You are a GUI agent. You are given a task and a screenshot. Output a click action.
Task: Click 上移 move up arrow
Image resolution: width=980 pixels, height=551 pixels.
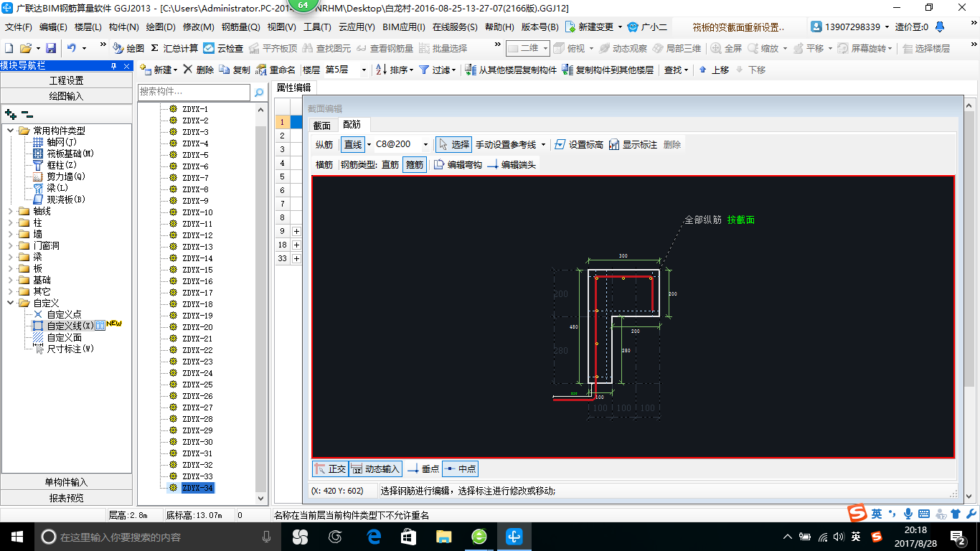coord(713,70)
